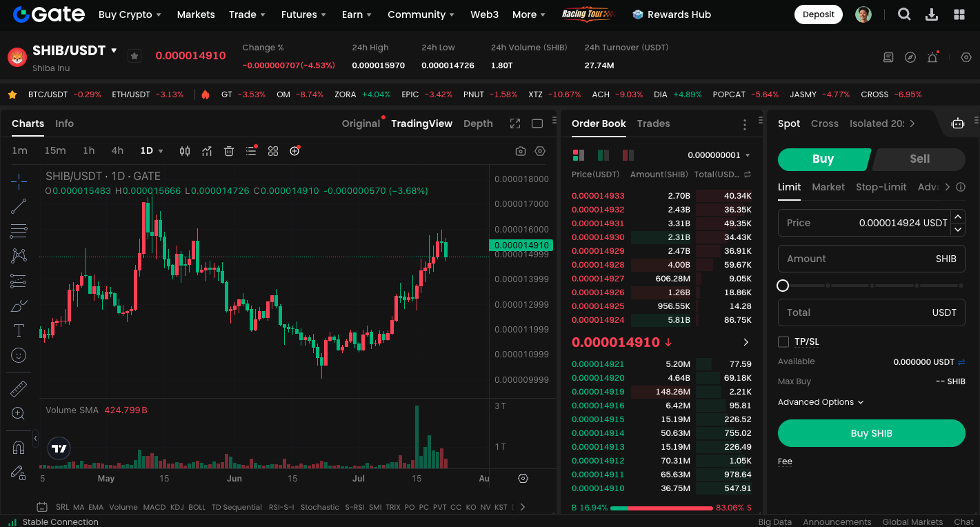The image size is (980, 527).
Task: Select the BTC/USDT ticker item
Action: [x=64, y=95]
